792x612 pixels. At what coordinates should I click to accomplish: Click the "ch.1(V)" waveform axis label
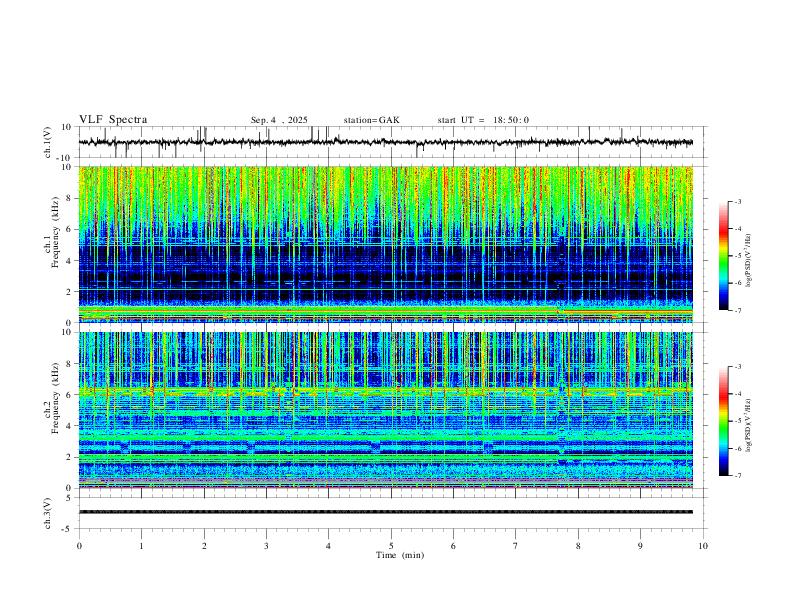pos(48,142)
